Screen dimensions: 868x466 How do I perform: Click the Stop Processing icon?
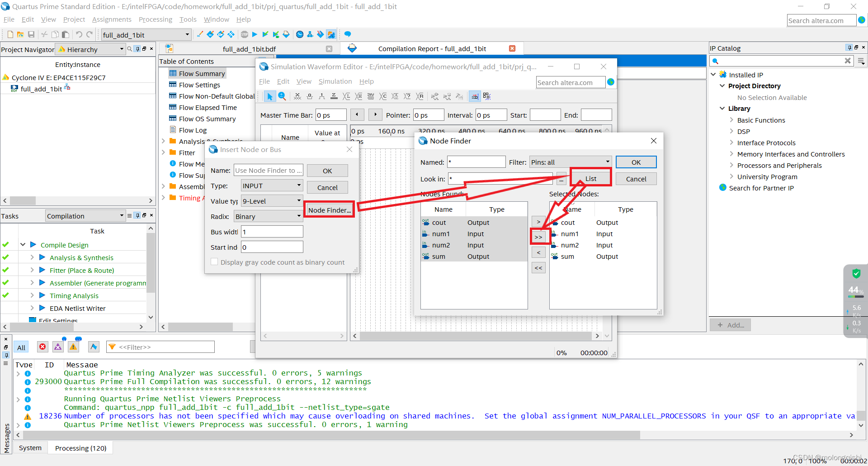pyautogui.click(x=245, y=34)
